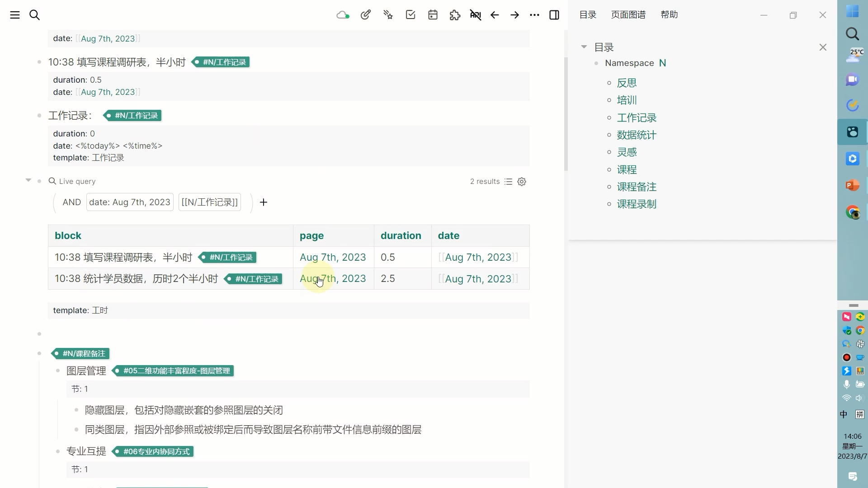The width and height of the screenshot is (868, 488).
Task: Click the cloud sync status icon
Action: [x=343, y=15]
